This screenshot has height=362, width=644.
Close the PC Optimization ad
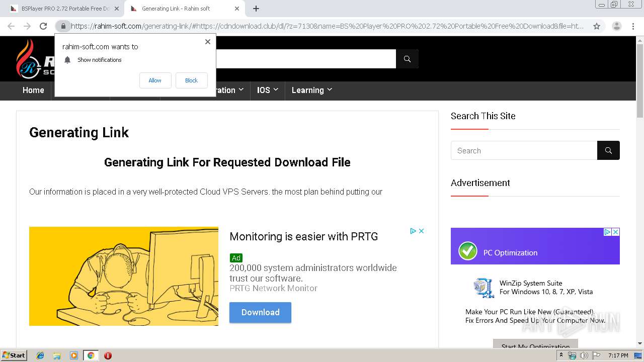(x=615, y=232)
